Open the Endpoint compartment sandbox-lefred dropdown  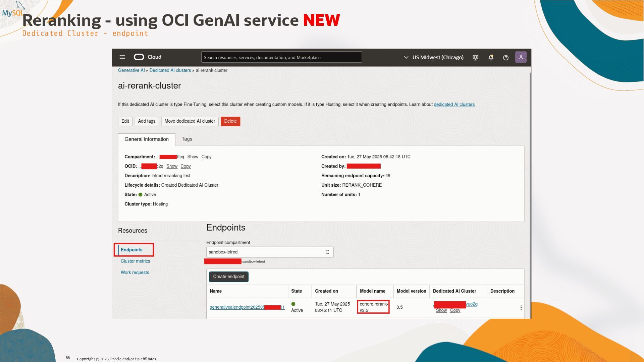[x=270, y=252]
